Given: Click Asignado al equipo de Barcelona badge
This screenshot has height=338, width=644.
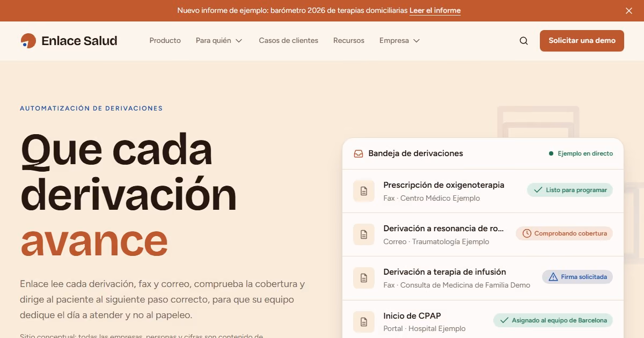Looking at the screenshot, I should (x=553, y=320).
